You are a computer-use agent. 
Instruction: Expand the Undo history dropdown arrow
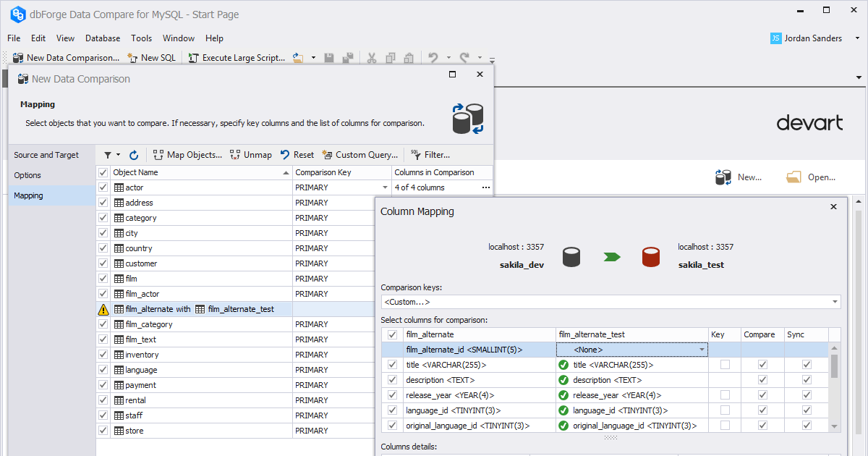[x=448, y=58]
